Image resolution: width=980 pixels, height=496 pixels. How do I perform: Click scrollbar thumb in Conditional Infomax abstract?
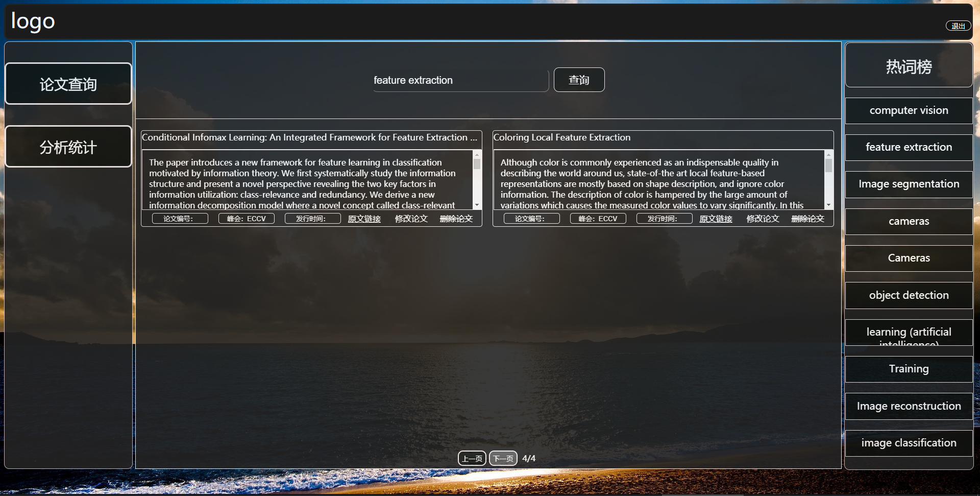477,164
